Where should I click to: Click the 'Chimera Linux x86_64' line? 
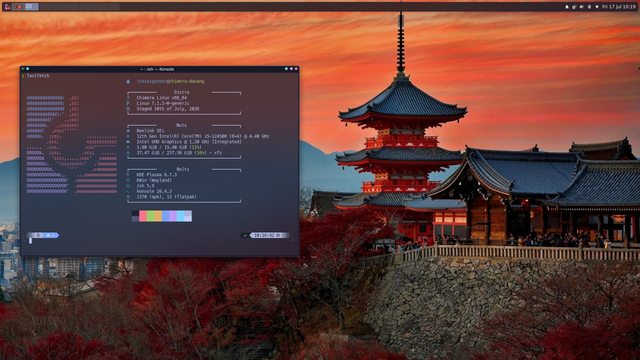162,98
